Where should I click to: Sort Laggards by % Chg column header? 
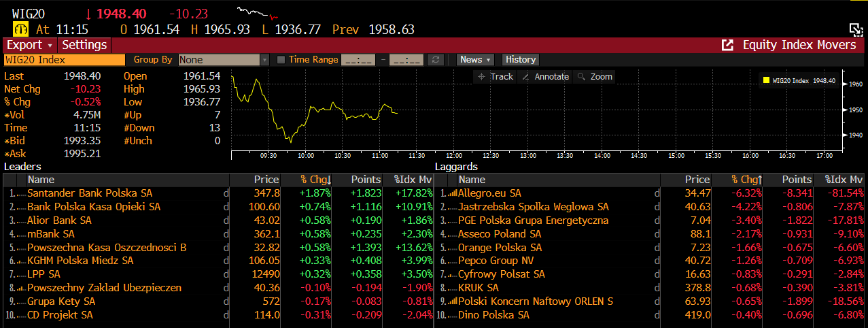[x=746, y=180]
